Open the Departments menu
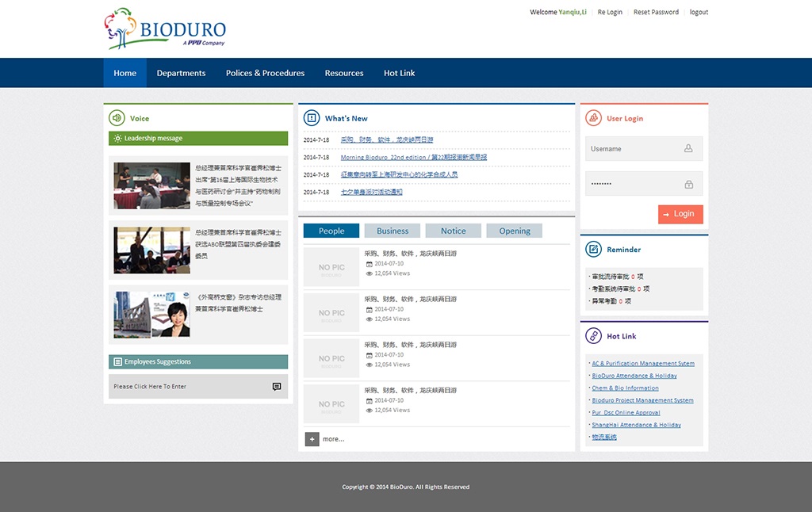The height and width of the screenshot is (512, 812). click(181, 73)
